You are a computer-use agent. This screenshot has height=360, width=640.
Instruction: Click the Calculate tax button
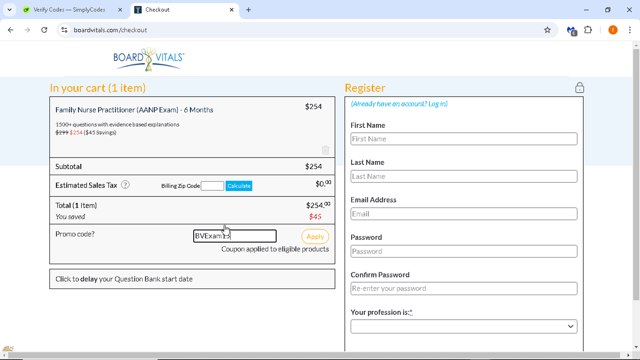point(239,186)
